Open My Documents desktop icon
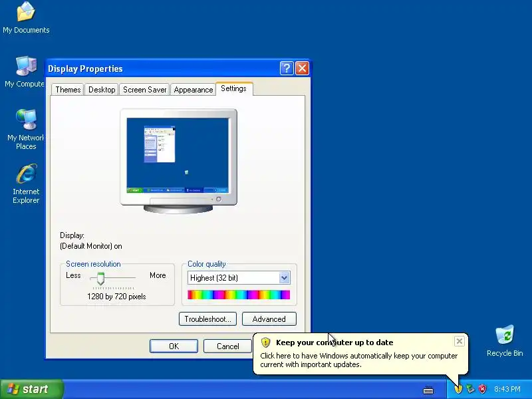532x399 pixels. click(26, 18)
